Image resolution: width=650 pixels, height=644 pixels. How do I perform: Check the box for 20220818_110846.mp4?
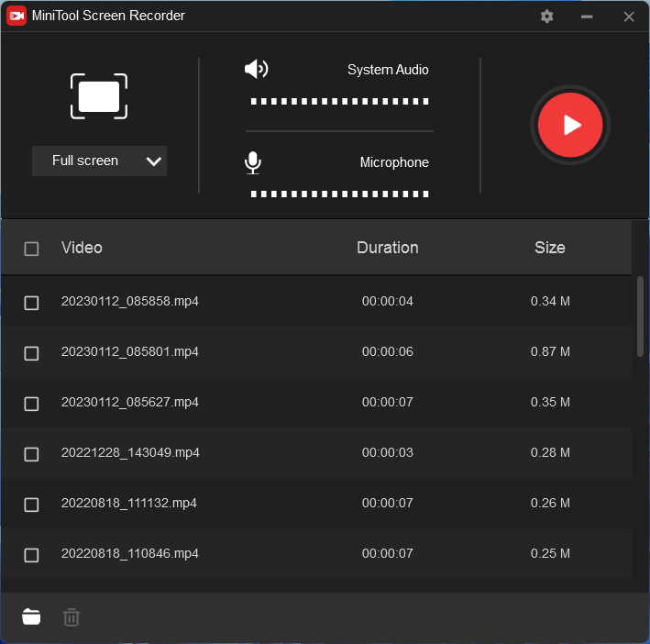coord(31,555)
